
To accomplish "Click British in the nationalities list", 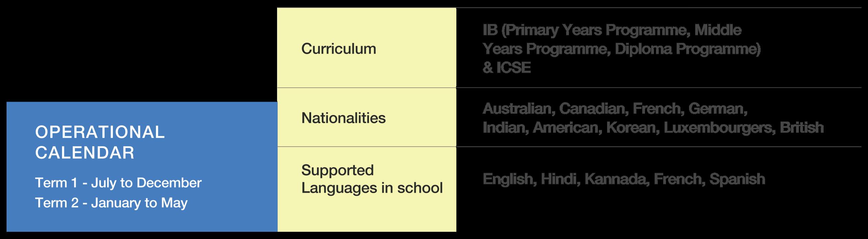I will coord(802,128).
